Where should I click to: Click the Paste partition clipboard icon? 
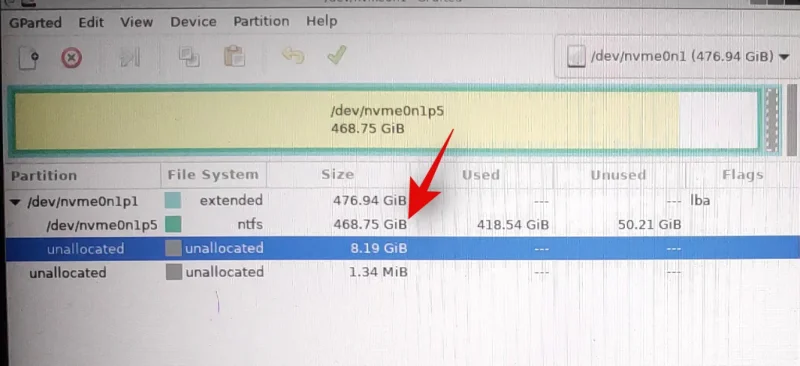[x=234, y=56]
